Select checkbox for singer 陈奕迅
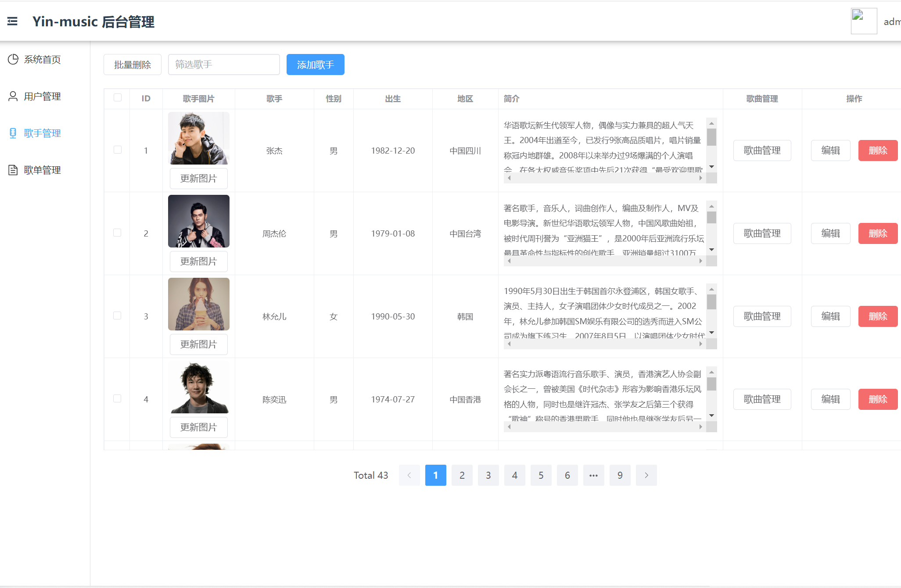This screenshot has height=588, width=901. pyautogui.click(x=117, y=398)
